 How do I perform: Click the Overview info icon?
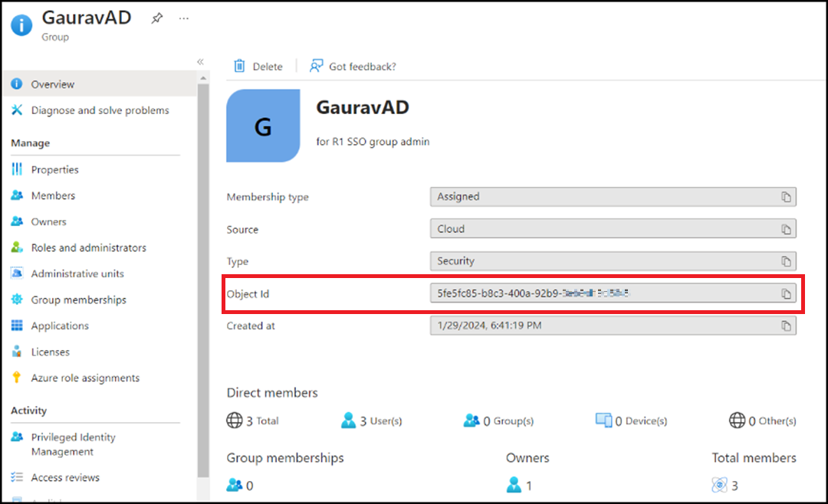[x=17, y=84]
